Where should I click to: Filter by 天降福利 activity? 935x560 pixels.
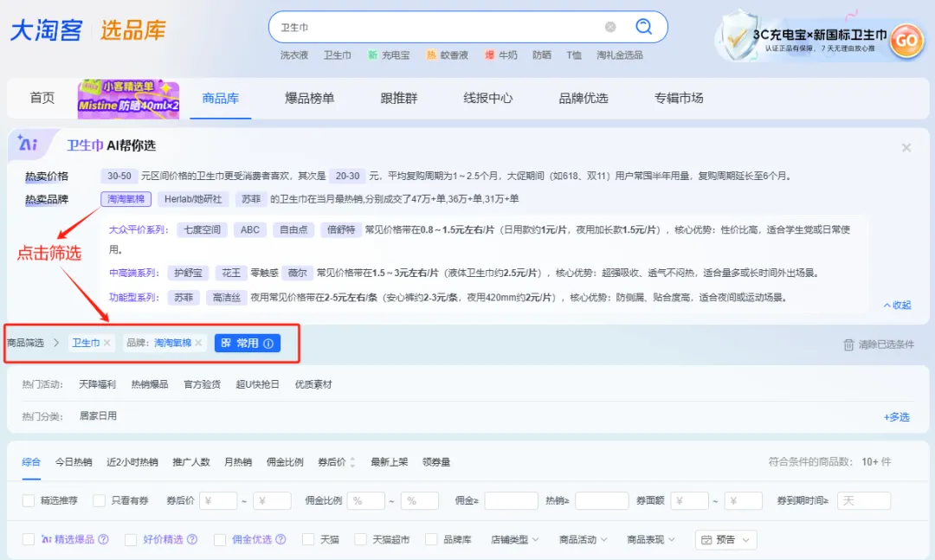pyautogui.click(x=97, y=384)
